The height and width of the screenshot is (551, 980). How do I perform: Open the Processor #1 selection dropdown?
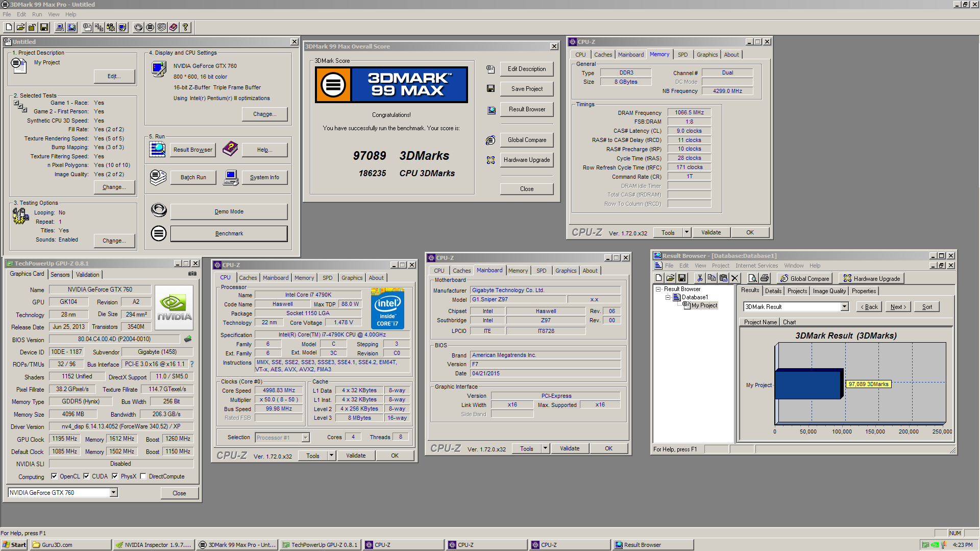click(x=305, y=438)
